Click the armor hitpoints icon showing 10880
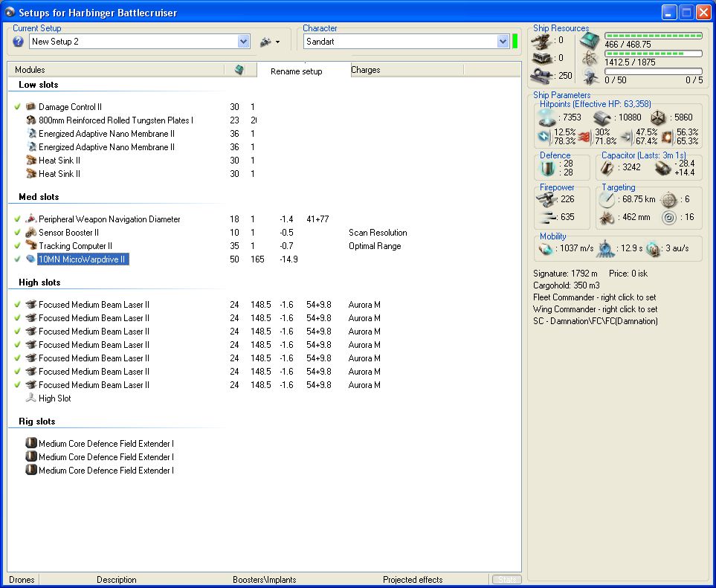The width and height of the screenshot is (716, 588). coord(601,117)
